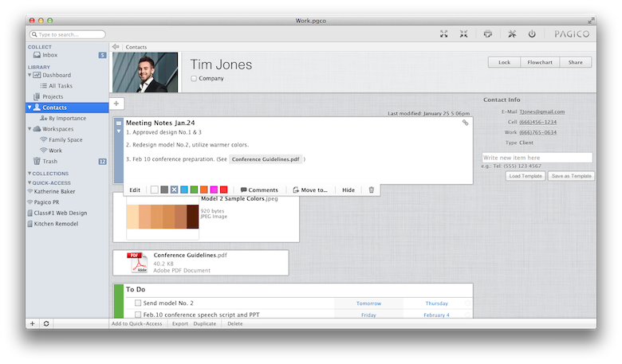Click the collapse bar icon on Meeting Notes
622x364 pixels.
119,123
